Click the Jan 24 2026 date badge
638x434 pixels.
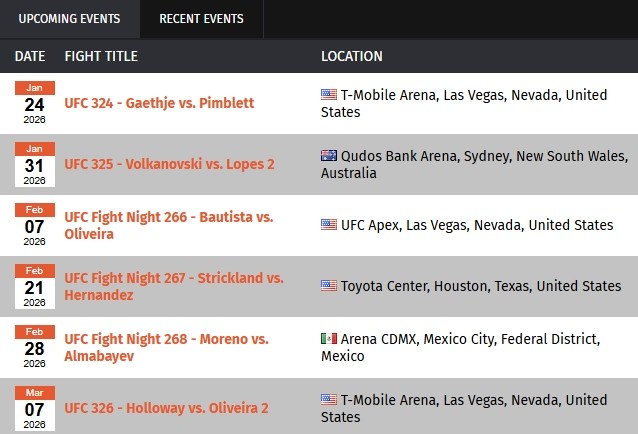[x=34, y=103]
